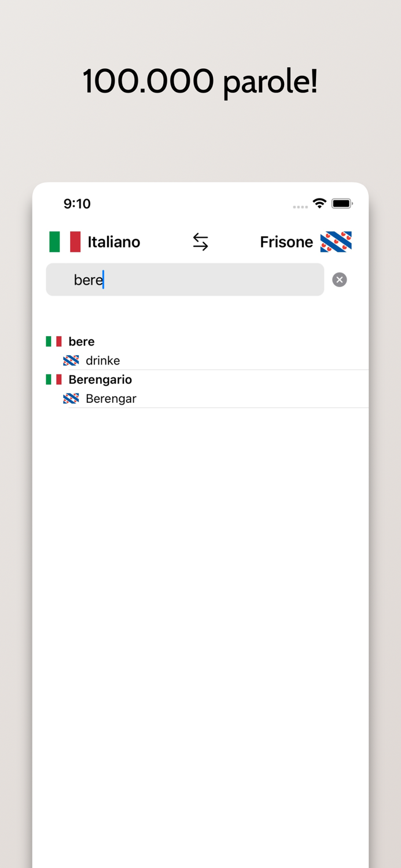Click the Italian flag beside 'Berengario'

coord(54,380)
